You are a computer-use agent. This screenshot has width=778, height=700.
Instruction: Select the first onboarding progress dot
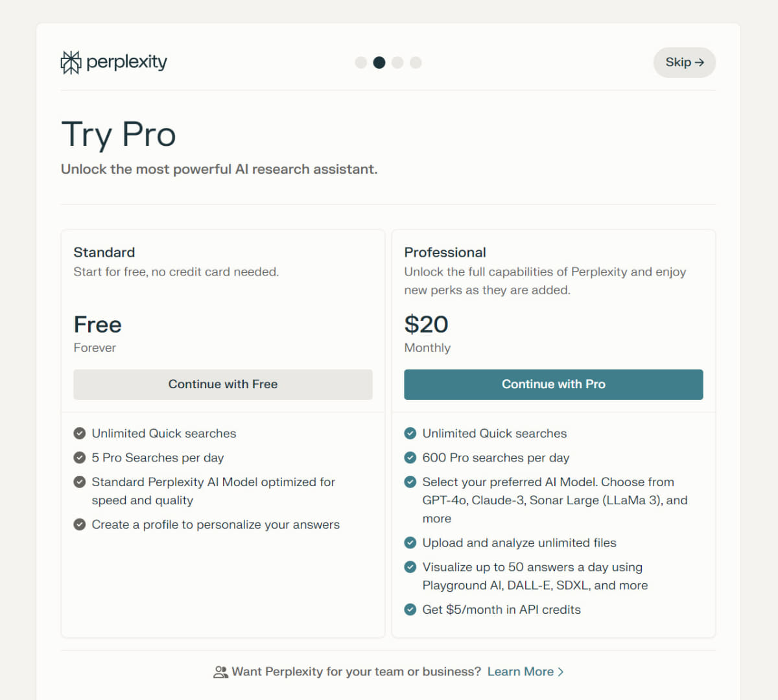tap(361, 62)
